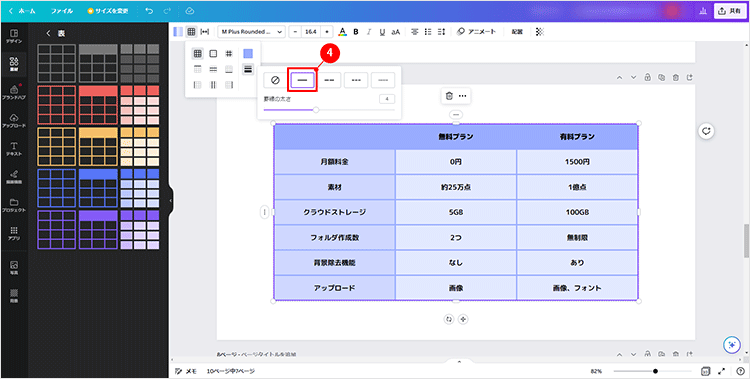The image size is (750, 379).
Task: Select the yellow header table template
Action: (x=98, y=147)
